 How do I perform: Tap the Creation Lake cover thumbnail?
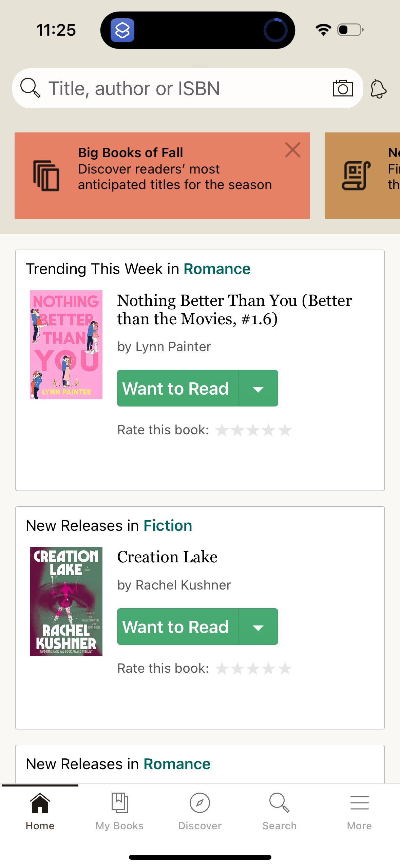[66, 601]
